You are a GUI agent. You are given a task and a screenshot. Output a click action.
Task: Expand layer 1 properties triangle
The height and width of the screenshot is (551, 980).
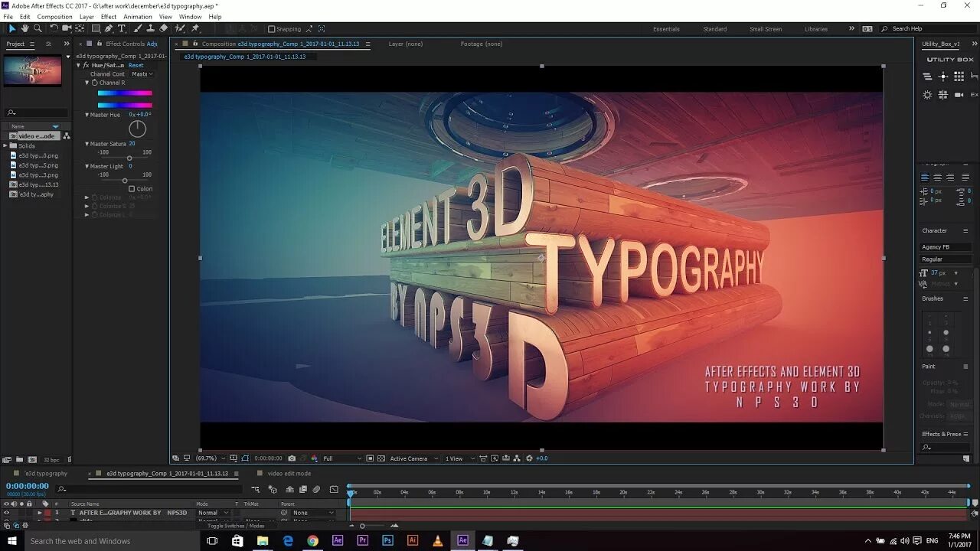click(40, 513)
